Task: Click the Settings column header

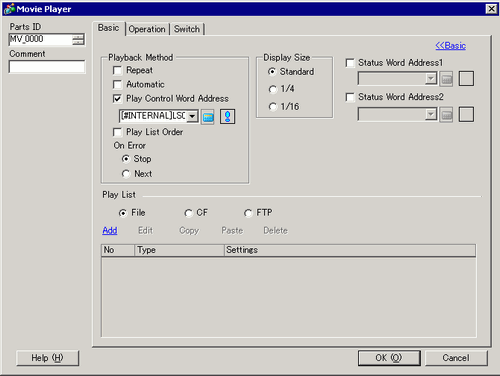Action: [350, 250]
